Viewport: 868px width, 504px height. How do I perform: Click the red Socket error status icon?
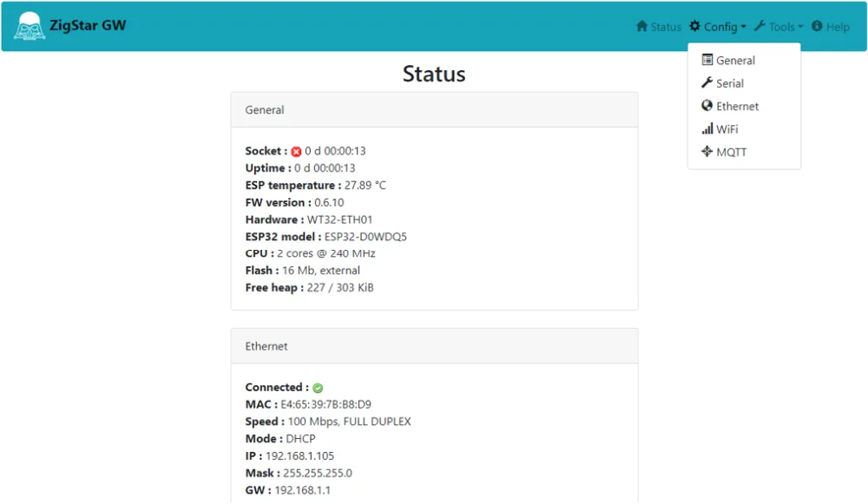[296, 152]
